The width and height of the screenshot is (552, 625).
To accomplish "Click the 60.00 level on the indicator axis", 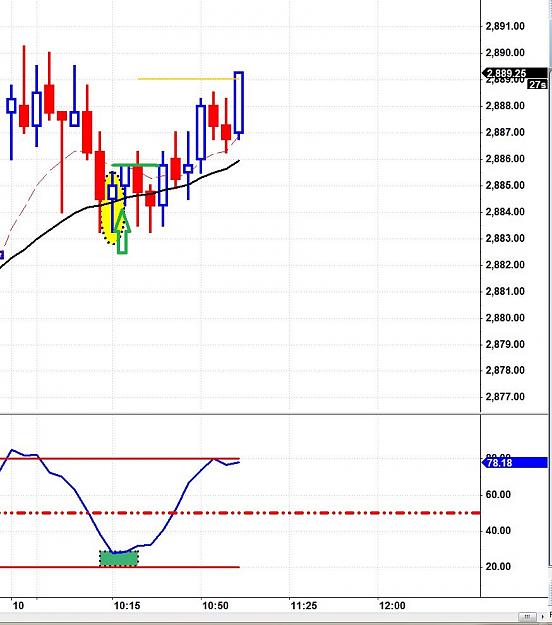I will pyautogui.click(x=498, y=495).
